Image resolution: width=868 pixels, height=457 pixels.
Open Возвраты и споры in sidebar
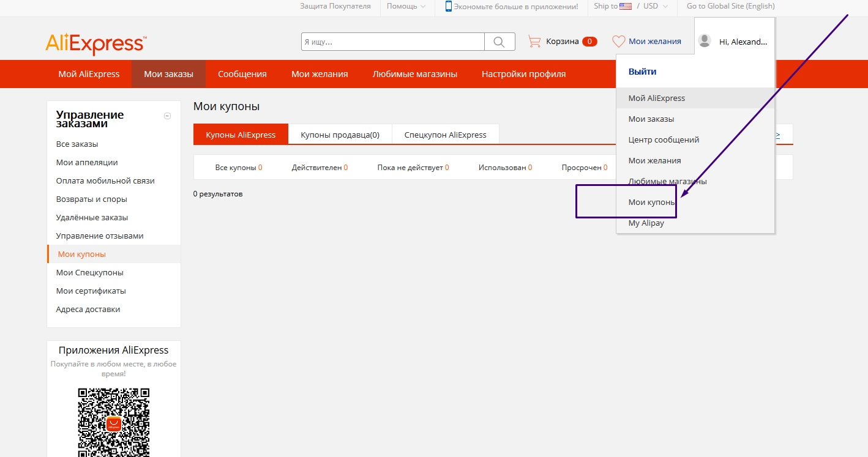(x=92, y=199)
